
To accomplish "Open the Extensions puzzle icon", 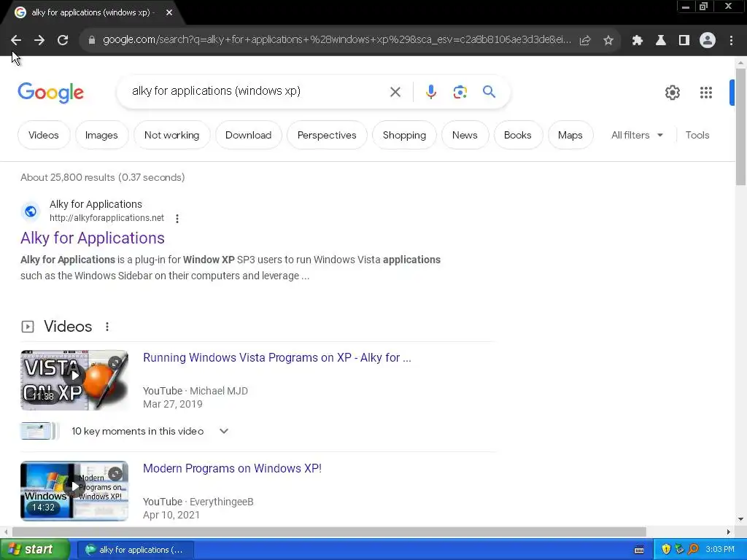I will point(638,41).
